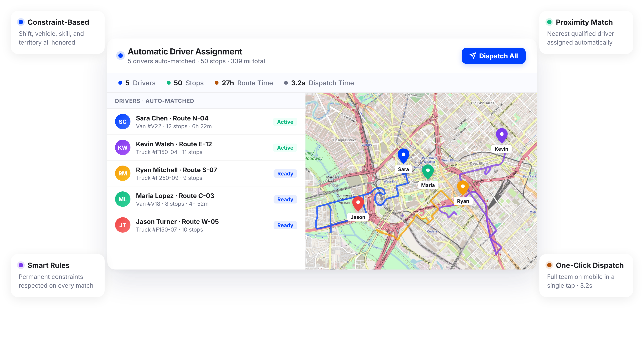
Task: Click the Sara label on the map
Action: coord(403,169)
